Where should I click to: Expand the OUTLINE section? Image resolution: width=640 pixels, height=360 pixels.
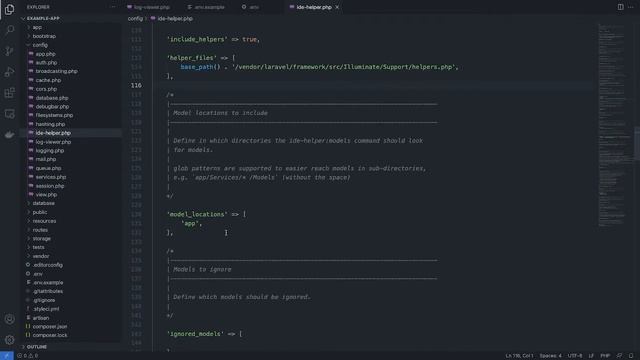tap(37, 347)
